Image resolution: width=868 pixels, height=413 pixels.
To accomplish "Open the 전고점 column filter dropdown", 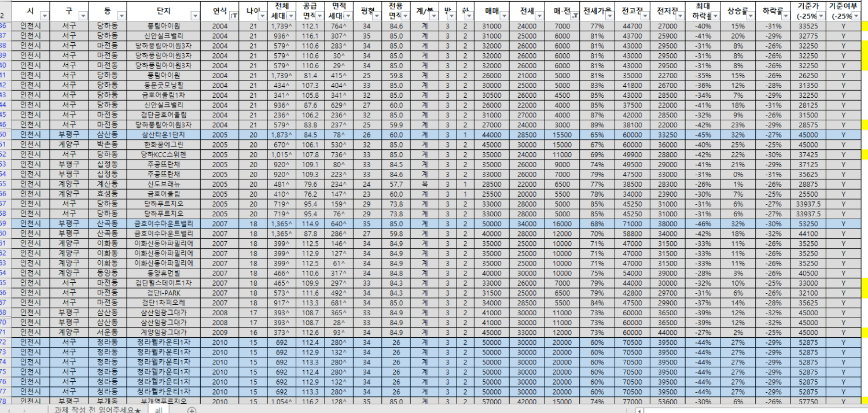I will pyautogui.click(x=644, y=16).
